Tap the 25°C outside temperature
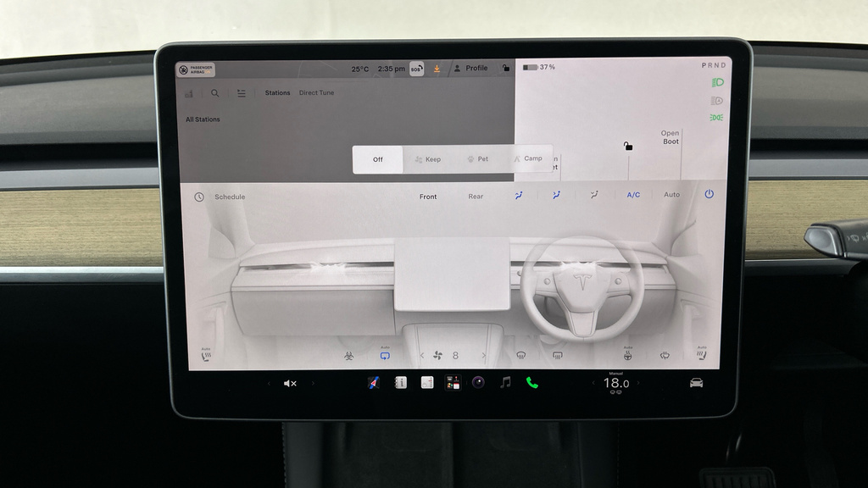The width and height of the screenshot is (868, 488). 359,69
